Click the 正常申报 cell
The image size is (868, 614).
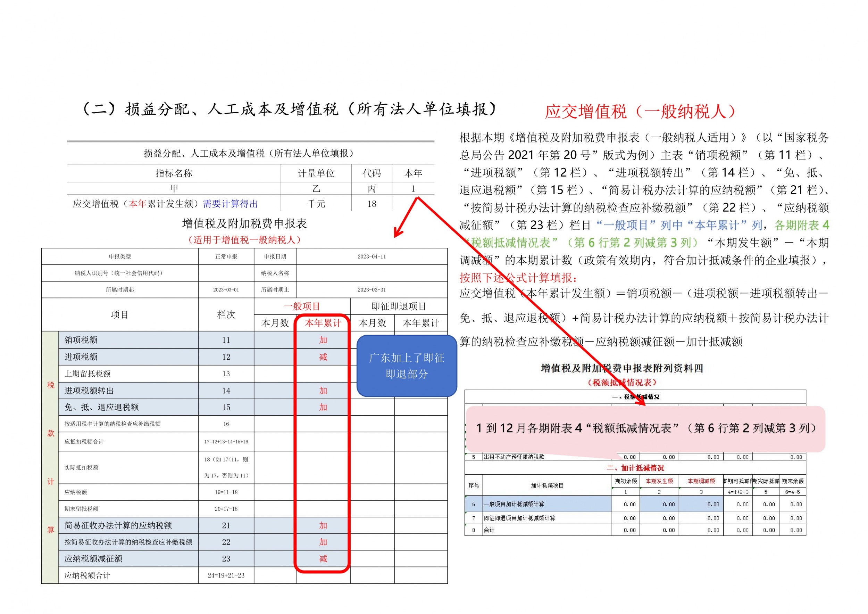click(x=226, y=256)
